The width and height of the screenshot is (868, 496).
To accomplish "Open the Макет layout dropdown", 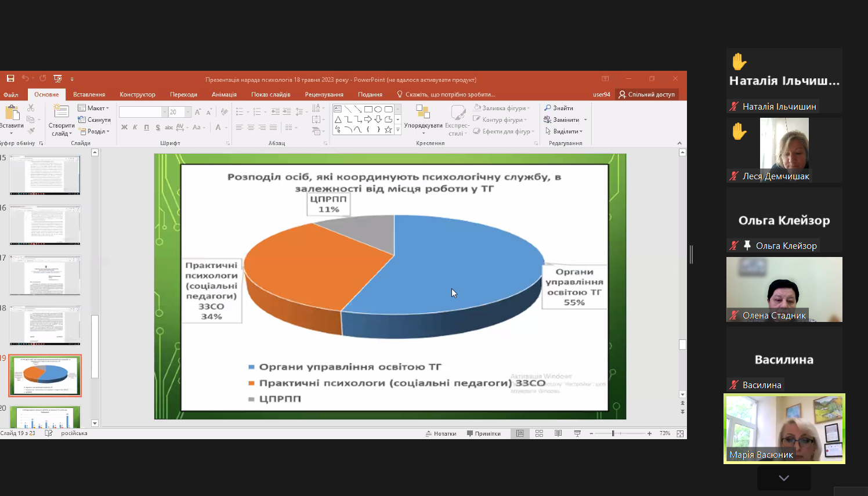I will 94,108.
